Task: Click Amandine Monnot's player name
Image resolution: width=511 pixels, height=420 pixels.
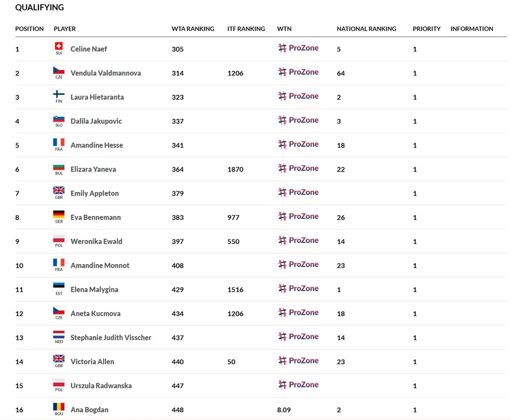Action: [x=100, y=265]
